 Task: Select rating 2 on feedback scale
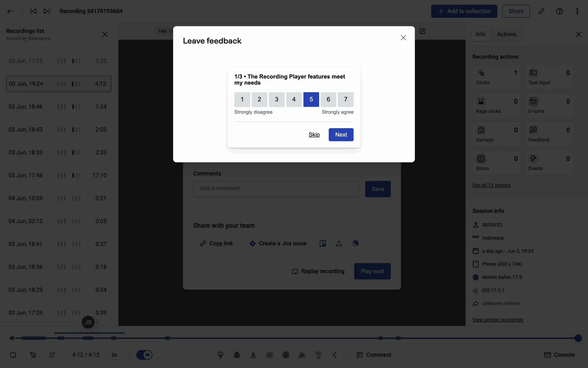click(259, 99)
